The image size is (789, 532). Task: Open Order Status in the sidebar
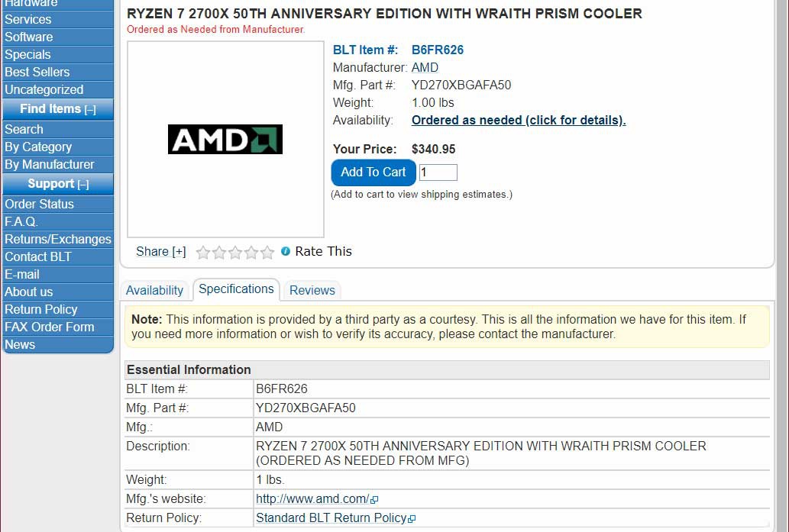coord(58,204)
